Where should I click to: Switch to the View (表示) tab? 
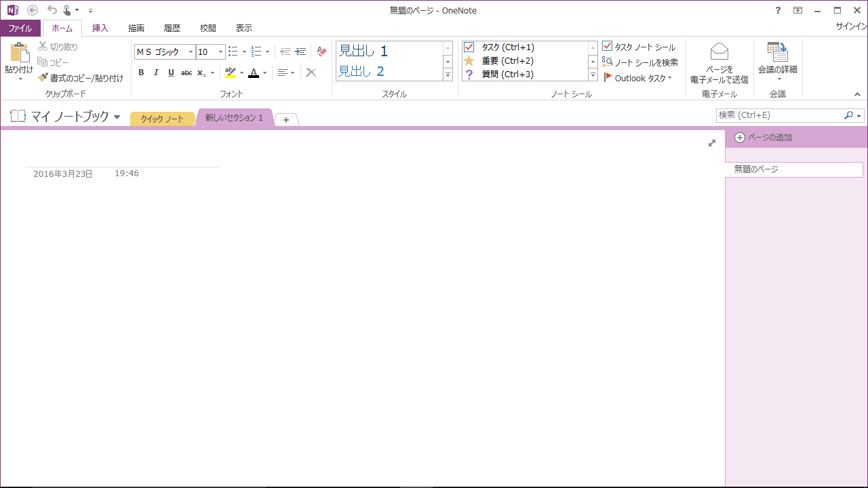point(244,28)
